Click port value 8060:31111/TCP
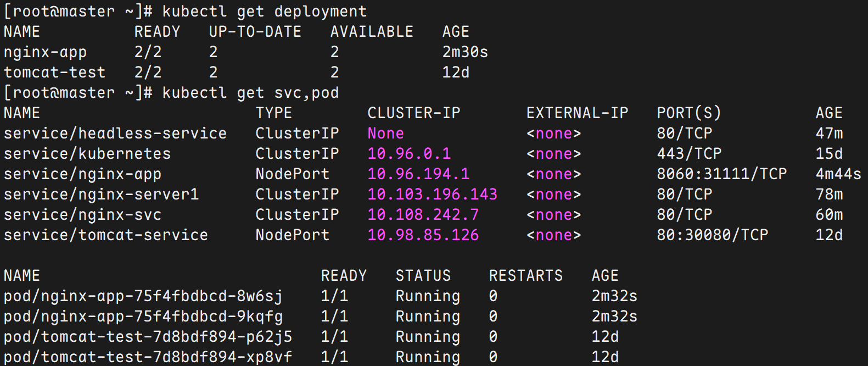This screenshot has width=868, height=366. 722,174
